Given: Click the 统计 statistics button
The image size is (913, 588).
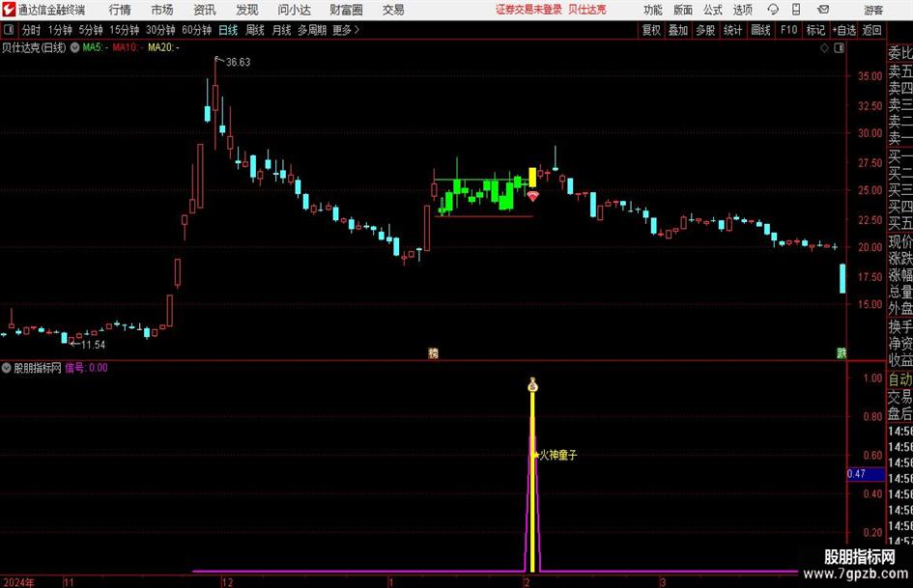Looking at the screenshot, I should [732, 30].
